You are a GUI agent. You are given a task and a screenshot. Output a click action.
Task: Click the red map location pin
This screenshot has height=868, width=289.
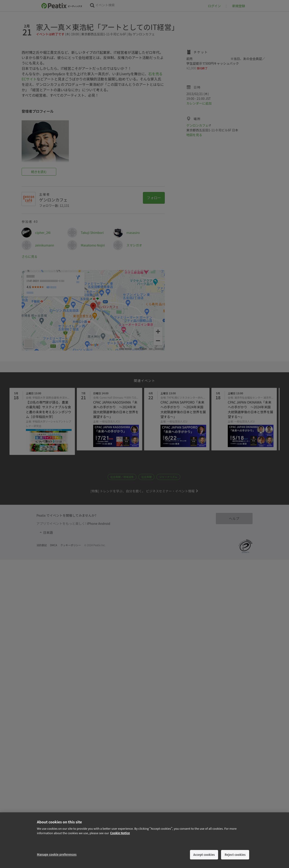(93, 307)
